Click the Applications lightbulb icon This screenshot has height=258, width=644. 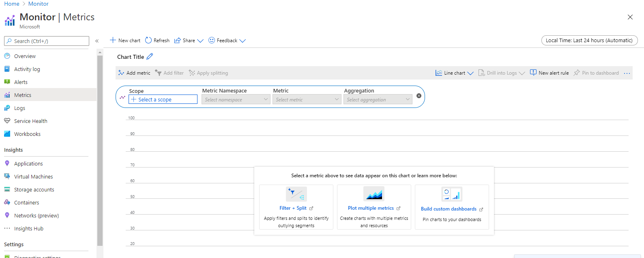tap(7, 163)
